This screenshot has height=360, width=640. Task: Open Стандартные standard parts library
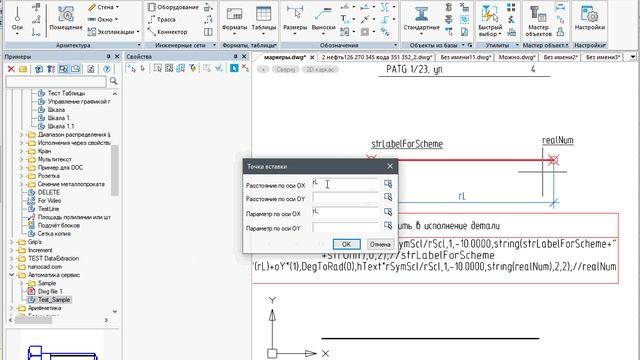(x=422, y=19)
